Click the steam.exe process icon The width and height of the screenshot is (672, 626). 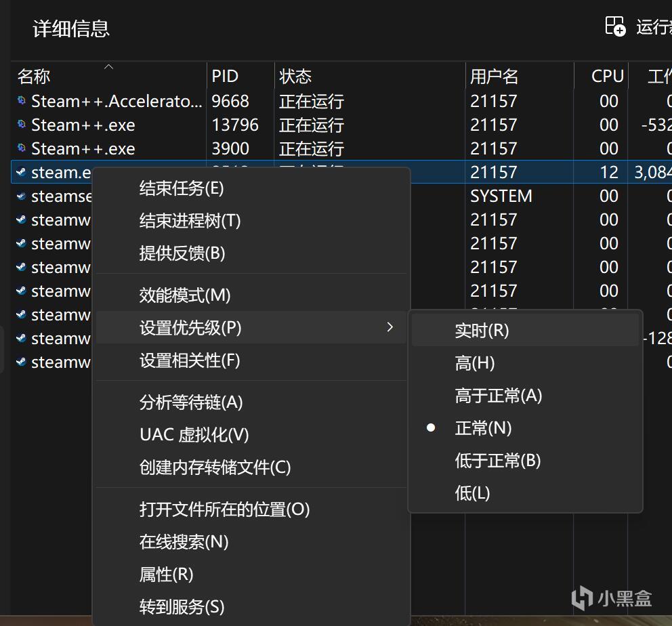(x=22, y=172)
